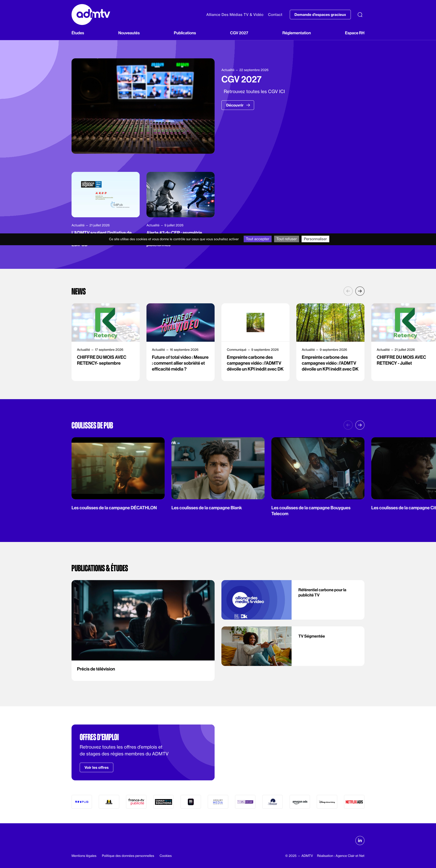The image size is (436, 868).
Task: Go to previous News slide arrow
Action: click(348, 291)
